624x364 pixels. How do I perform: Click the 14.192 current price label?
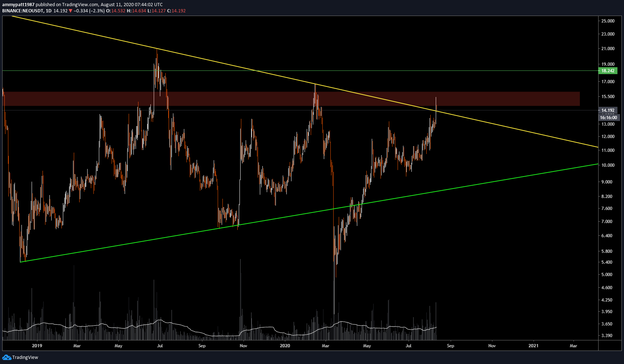pos(608,110)
